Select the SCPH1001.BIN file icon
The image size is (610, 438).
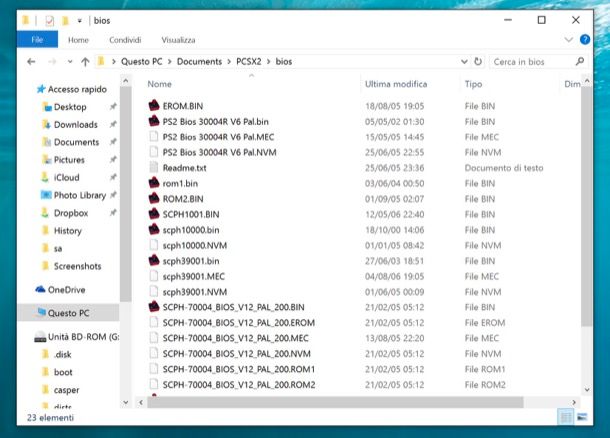154,214
